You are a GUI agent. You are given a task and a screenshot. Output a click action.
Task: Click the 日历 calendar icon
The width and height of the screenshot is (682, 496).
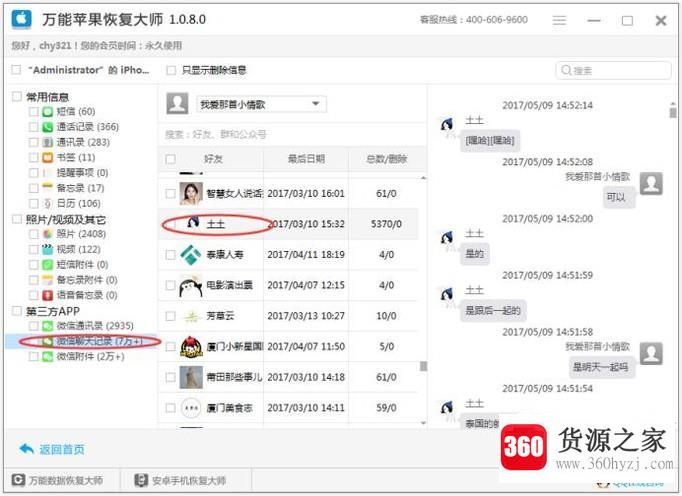(x=47, y=204)
